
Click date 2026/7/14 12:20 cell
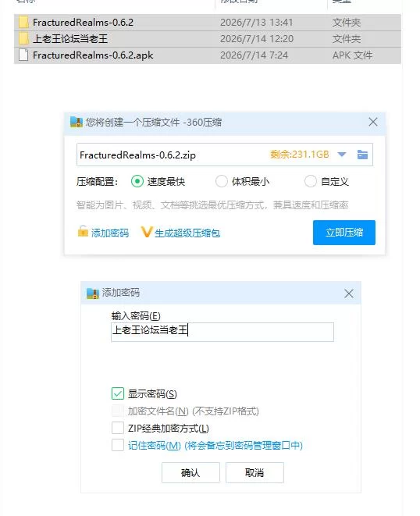pyautogui.click(x=257, y=39)
